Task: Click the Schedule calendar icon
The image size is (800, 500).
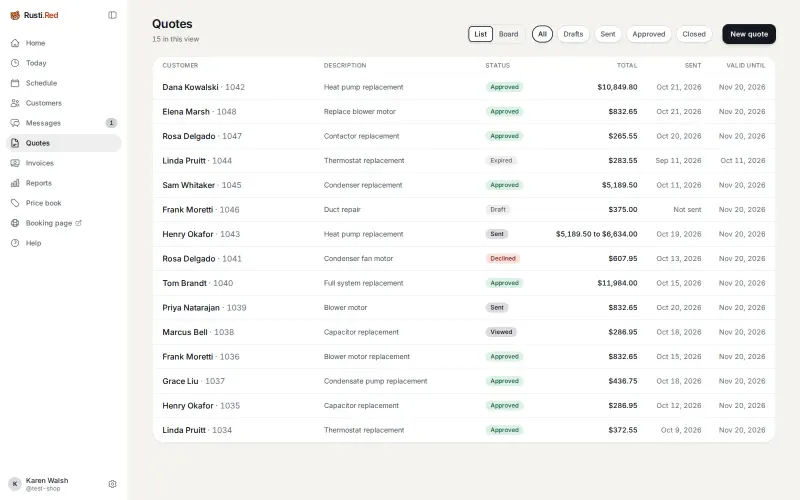Action: [15, 83]
